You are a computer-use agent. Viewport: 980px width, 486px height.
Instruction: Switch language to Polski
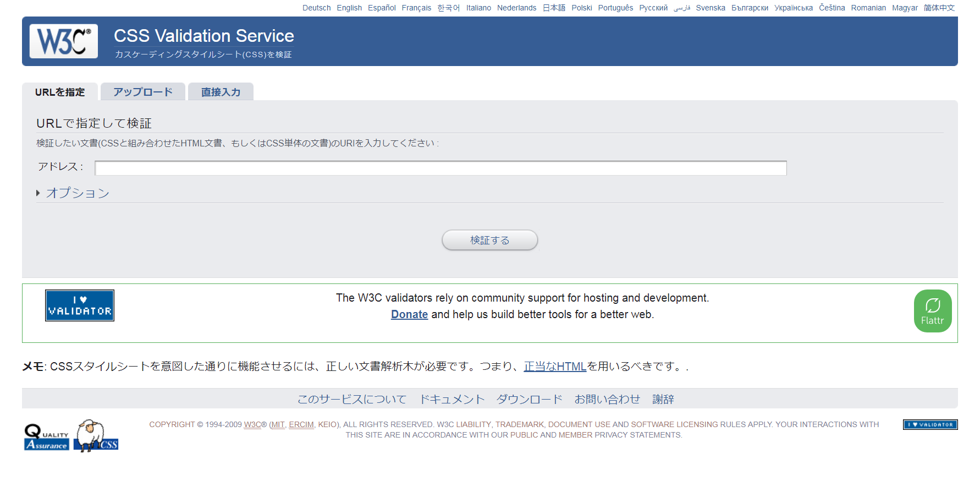582,8
